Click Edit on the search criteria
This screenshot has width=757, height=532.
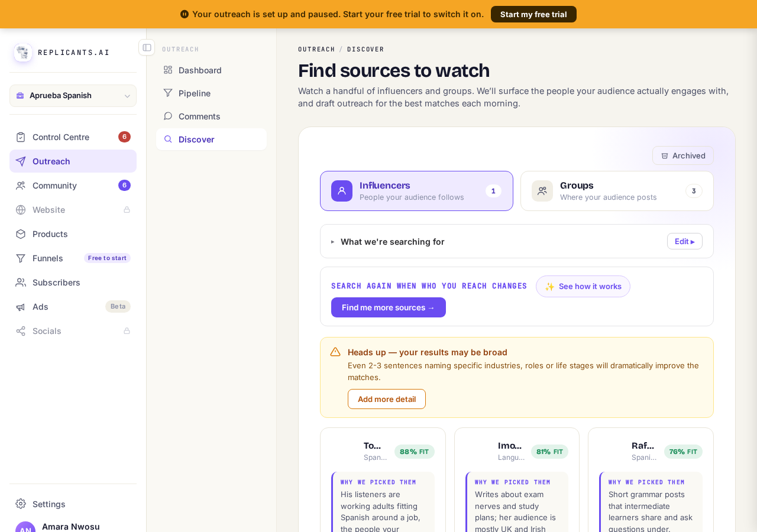[x=685, y=241]
